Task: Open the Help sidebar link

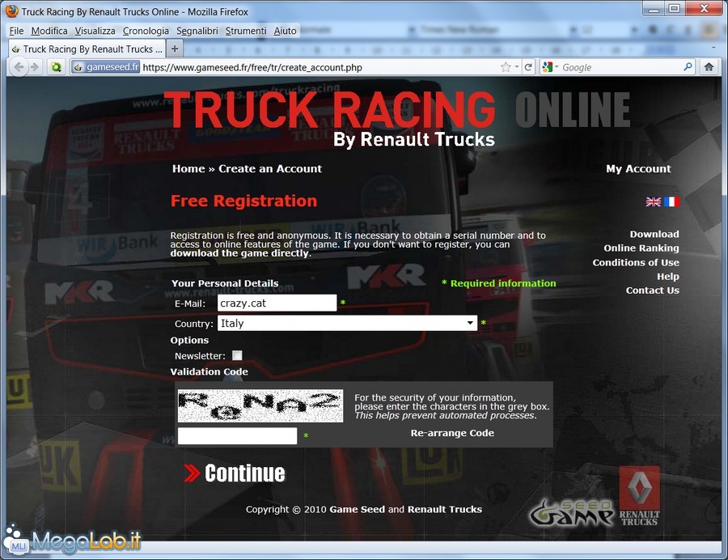Action: point(667,276)
